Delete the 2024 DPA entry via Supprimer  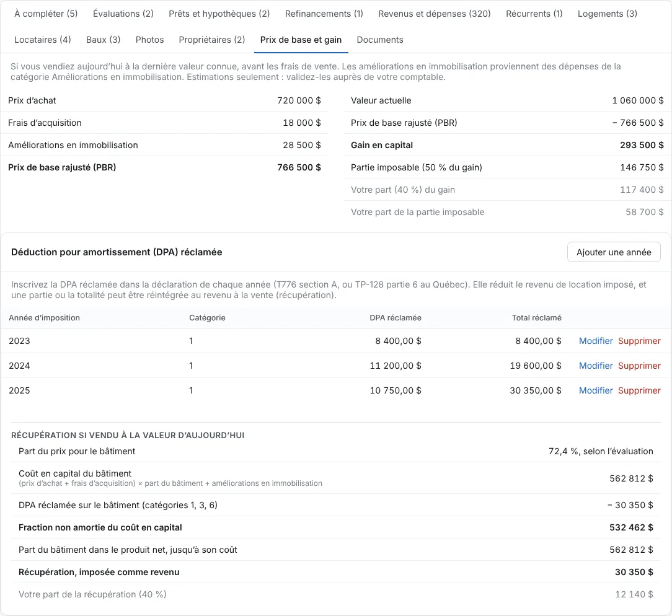click(639, 366)
